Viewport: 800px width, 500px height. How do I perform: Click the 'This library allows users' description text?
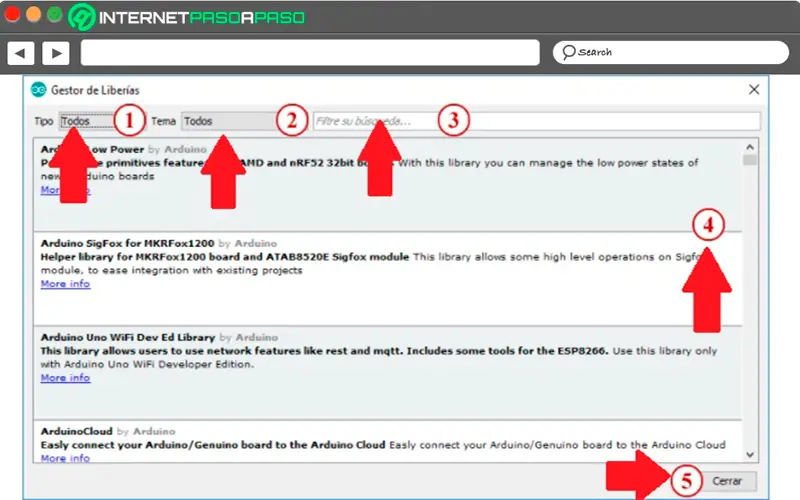[x=324, y=351]
